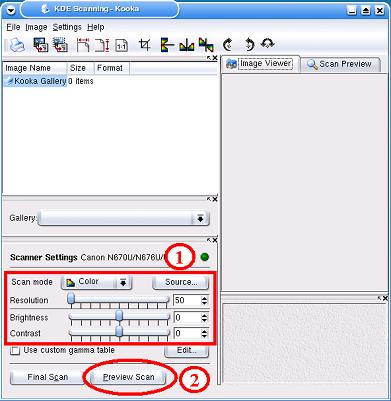Click the crop selection toolbar icon
Screen dimensions: 391x401
pos(145,45)
